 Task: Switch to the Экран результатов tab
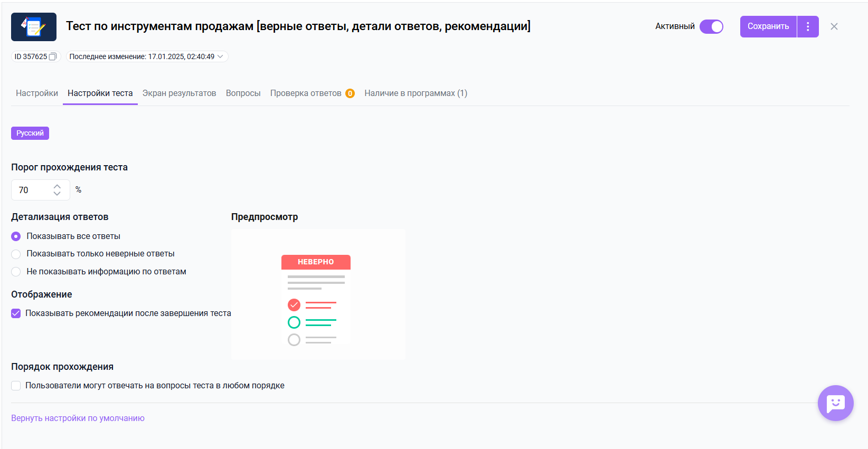[179, 93]
